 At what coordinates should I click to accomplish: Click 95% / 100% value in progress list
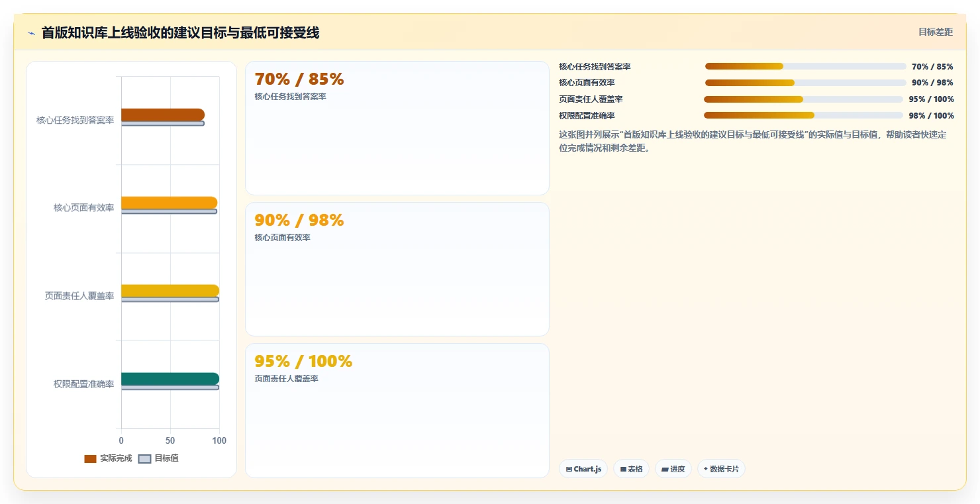(931, 99)
